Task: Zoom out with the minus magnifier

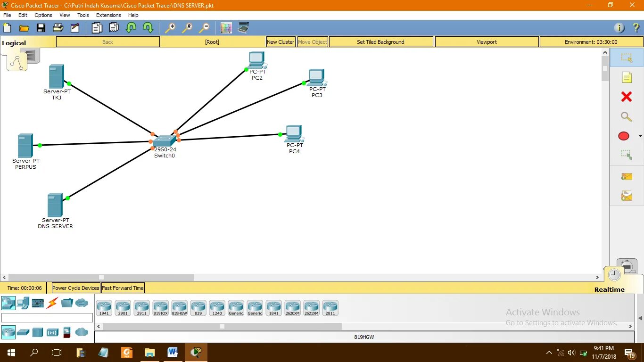Action: pos(204,28)
